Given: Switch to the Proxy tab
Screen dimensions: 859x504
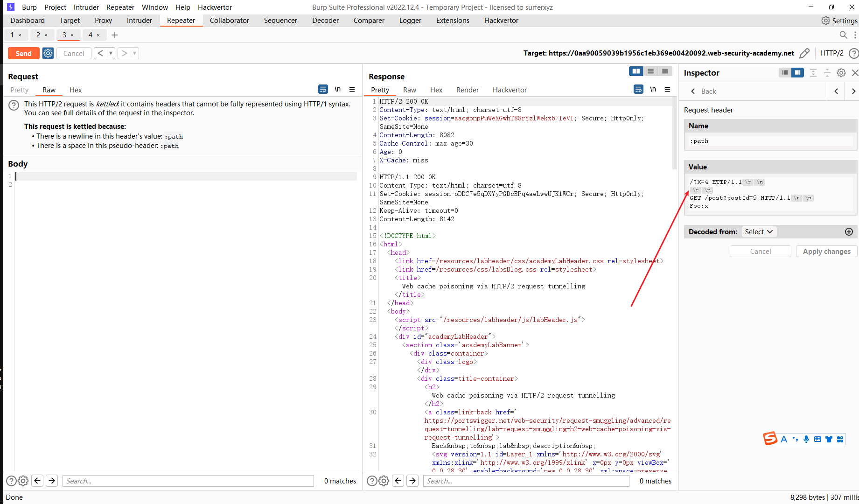Looking at the screenshot, I should click(x=103, y=21).
